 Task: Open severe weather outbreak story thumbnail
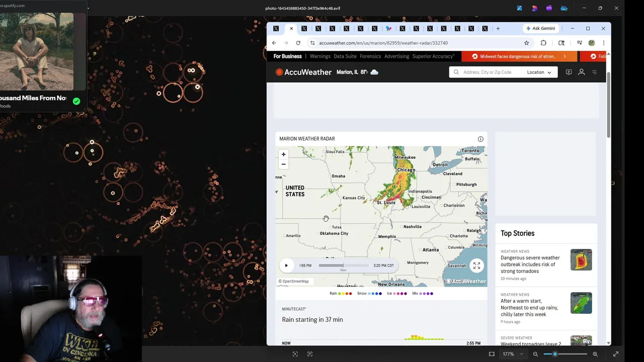(581, 260)
